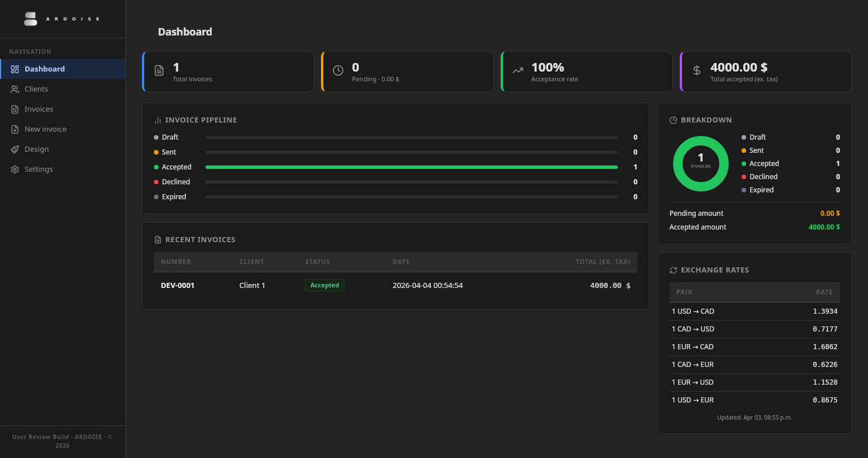Click the 1 EUR → CAD exchange row
This screenshot has width=868, height=458.
755,347
